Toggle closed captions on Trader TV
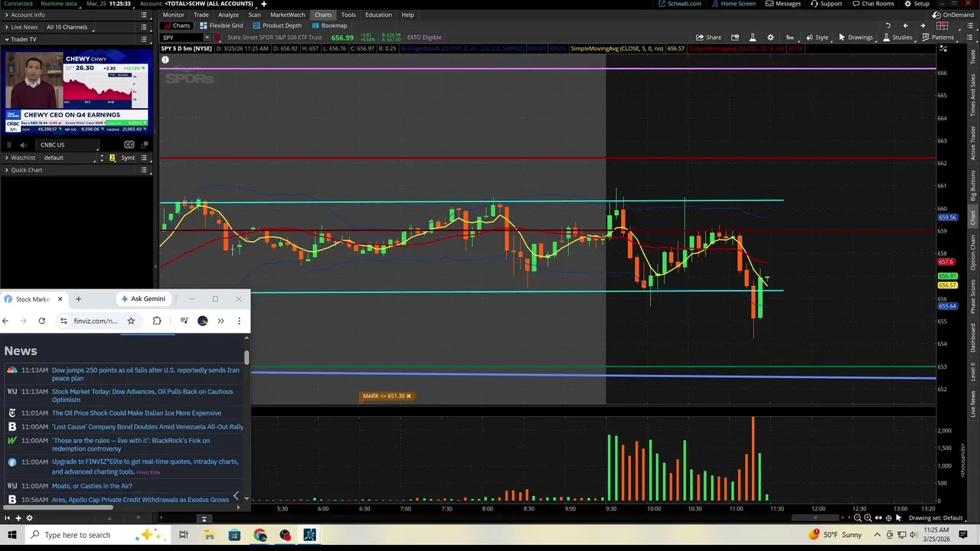The height and width of the screenshot is (551, 980). 129,145
